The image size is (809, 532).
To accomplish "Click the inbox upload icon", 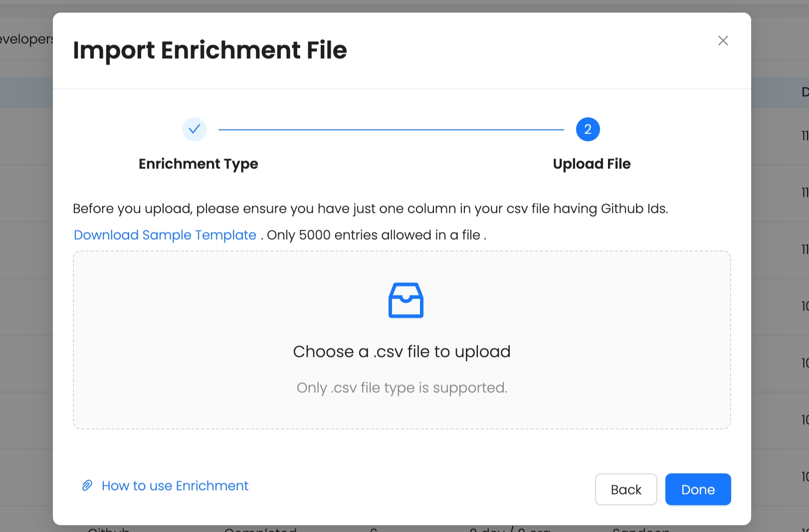I will click(x=405, y=300).
